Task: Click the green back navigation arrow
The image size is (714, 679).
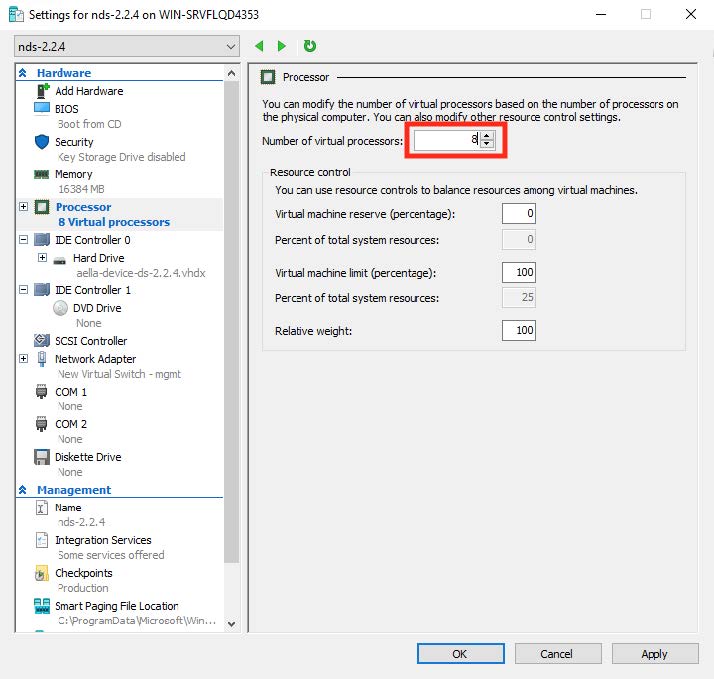Action: (260, 46)
